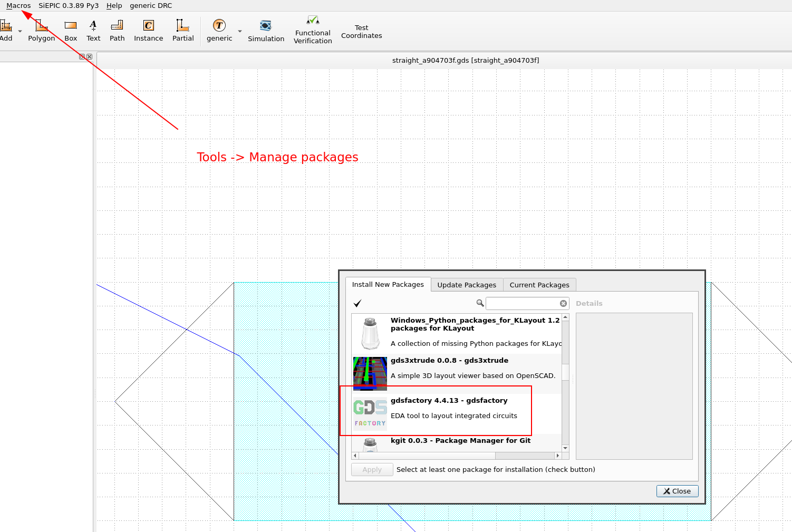Click the Close button in the dialog
The image size is (792, 532).
pyautogui.click(x=677, y=491)
